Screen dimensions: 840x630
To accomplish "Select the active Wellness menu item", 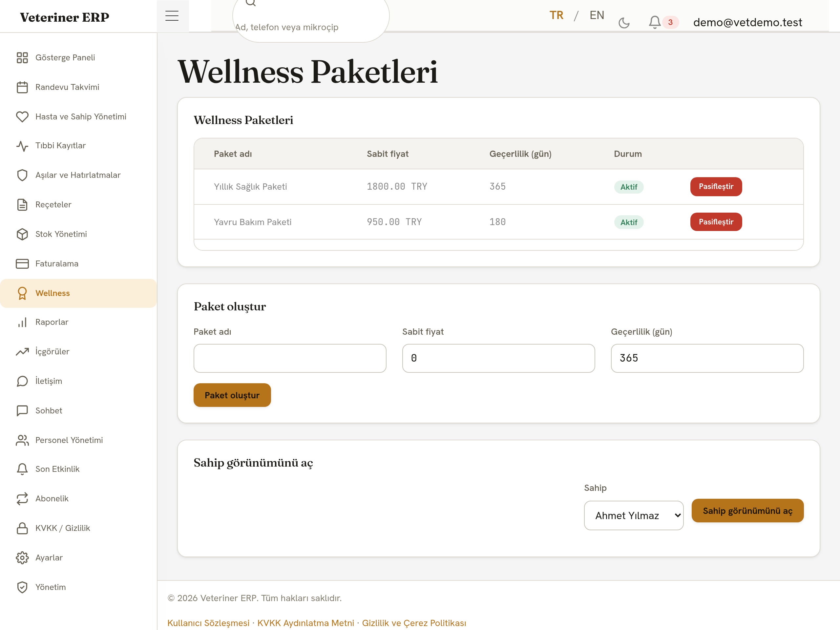I will pyautogui.click(x=79, y=293).
